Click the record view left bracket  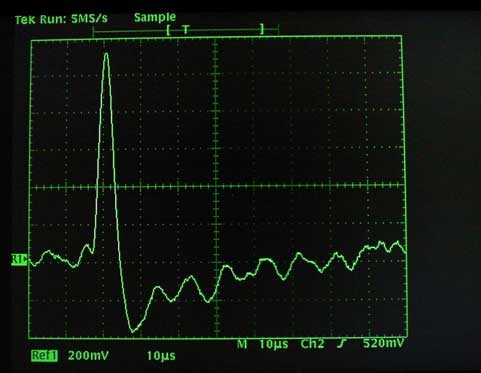click(x=169, y=31)
